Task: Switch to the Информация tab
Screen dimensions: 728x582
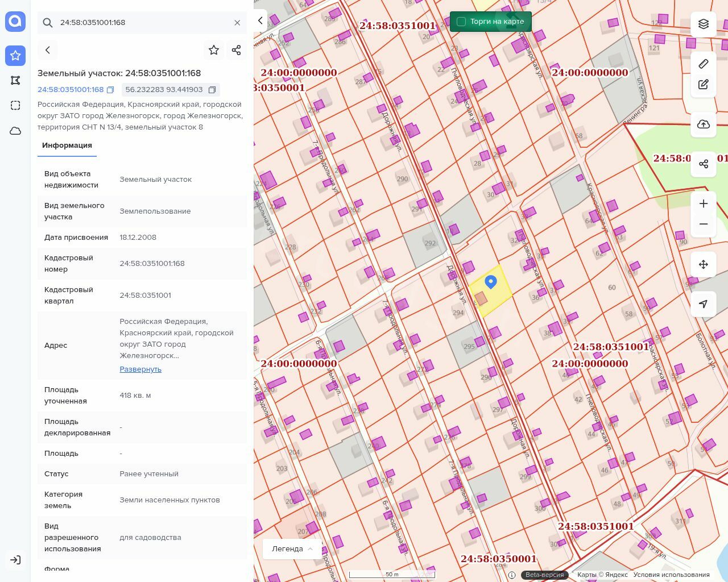Action: [67, 145]
